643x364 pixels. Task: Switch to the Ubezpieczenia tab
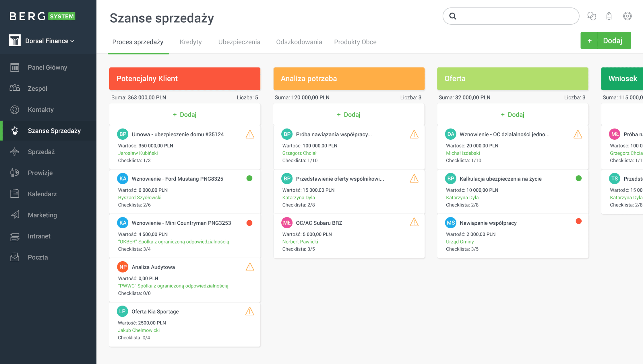coord(239,42)
